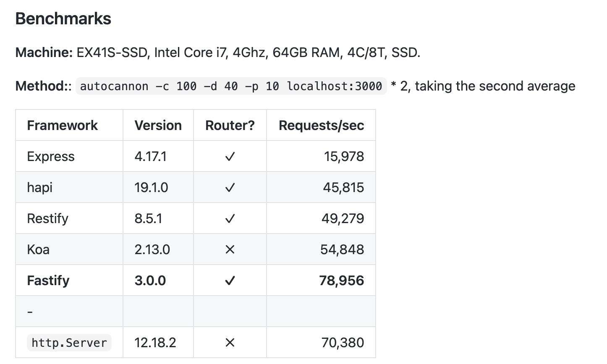Click the cross icon in Koa row
This screenshot has height=364, width=607.
pyautogui.click(x=230, y=250)
